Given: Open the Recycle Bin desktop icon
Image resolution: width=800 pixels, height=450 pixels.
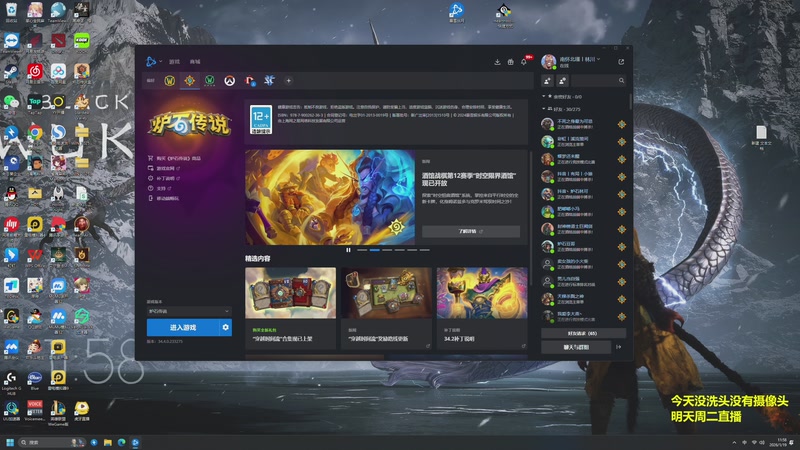Looking at the screenshot, I should (x=11, y=12).
